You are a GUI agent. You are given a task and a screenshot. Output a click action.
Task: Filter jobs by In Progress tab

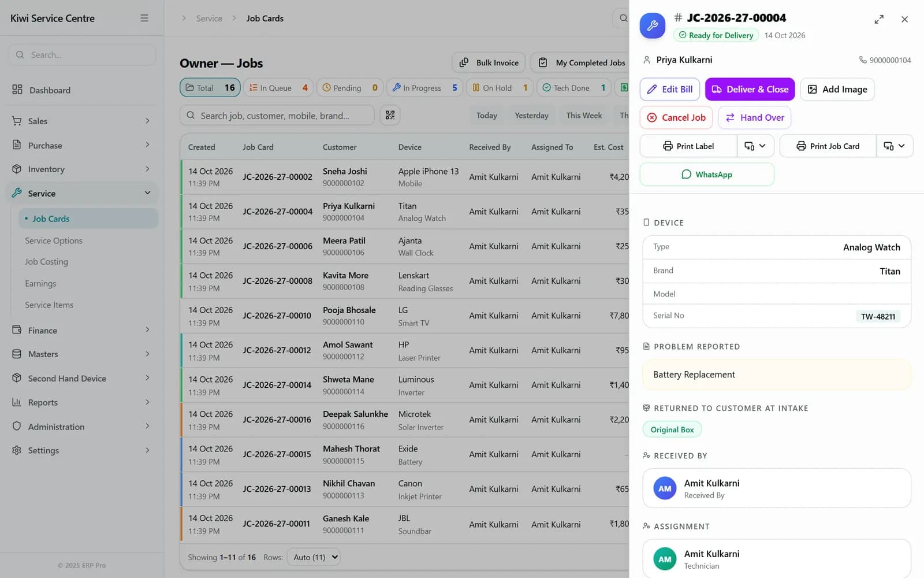[424, 88]
